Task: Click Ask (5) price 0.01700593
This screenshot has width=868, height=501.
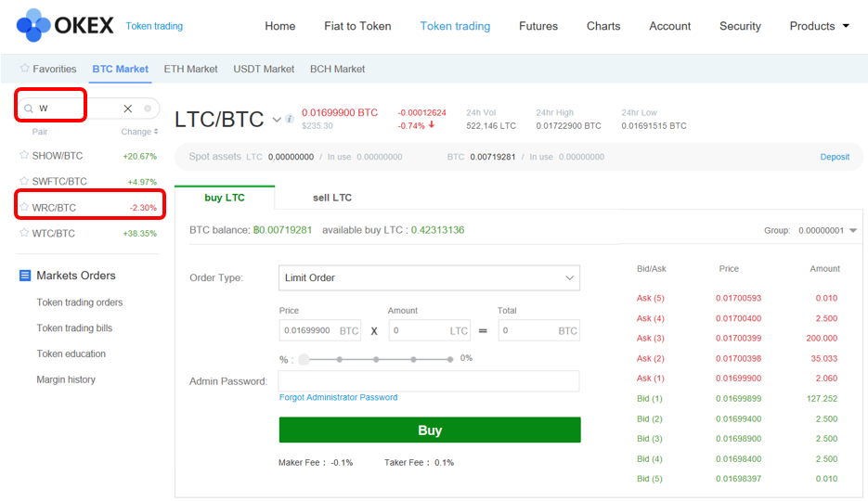Action: click(738, 298)
